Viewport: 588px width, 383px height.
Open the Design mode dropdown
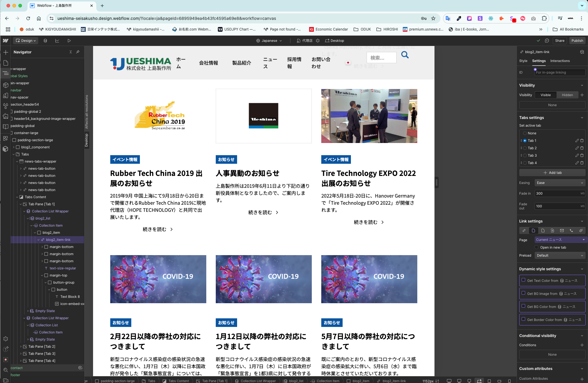(25, 41)
